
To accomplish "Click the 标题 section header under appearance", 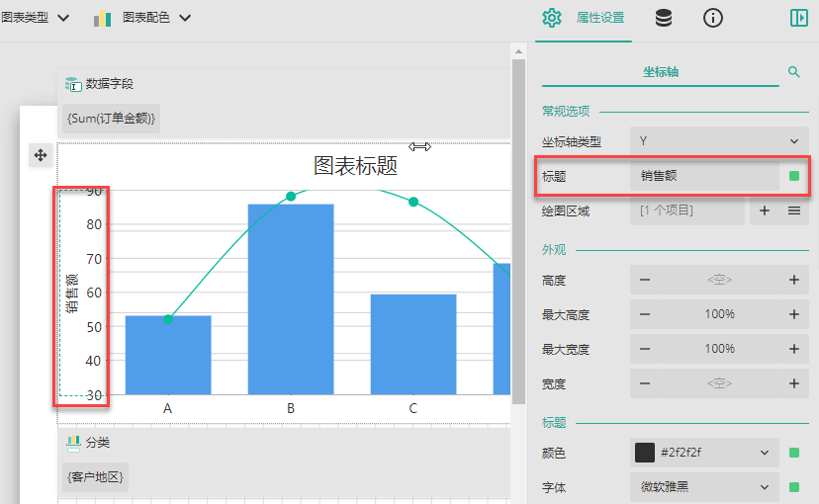I will (x=554, y=422).
